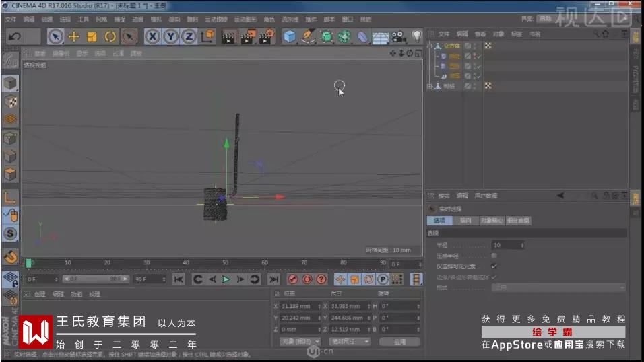Click the size Y 244.606 mm field
Screen dimensions: 644x362
(349, 318)
